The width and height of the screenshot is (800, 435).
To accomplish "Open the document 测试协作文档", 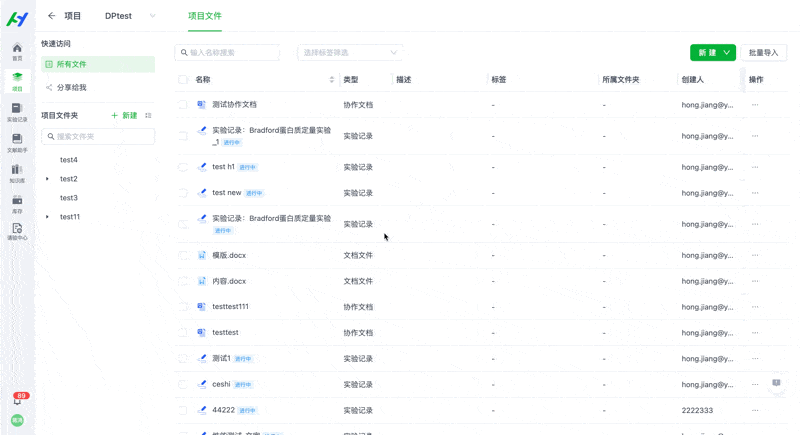I will pos(234,105).
